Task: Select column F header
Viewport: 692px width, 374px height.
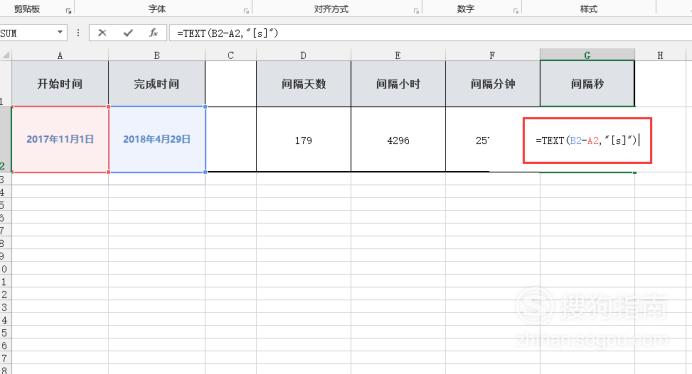Action: coord(493,55)
